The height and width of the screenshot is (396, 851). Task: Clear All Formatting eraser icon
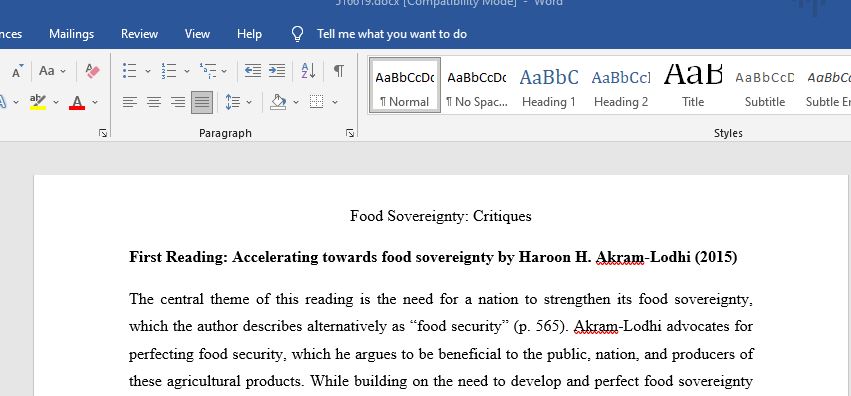(93, 71)
